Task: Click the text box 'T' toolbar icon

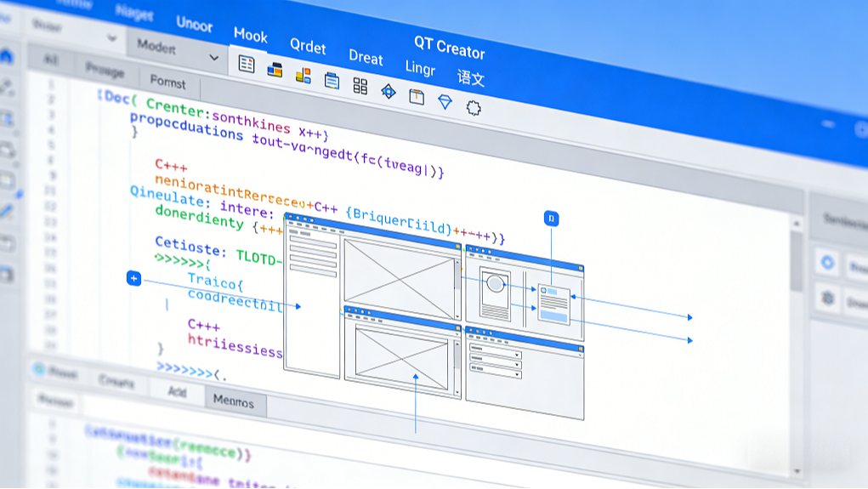Action: coord(417,97)
